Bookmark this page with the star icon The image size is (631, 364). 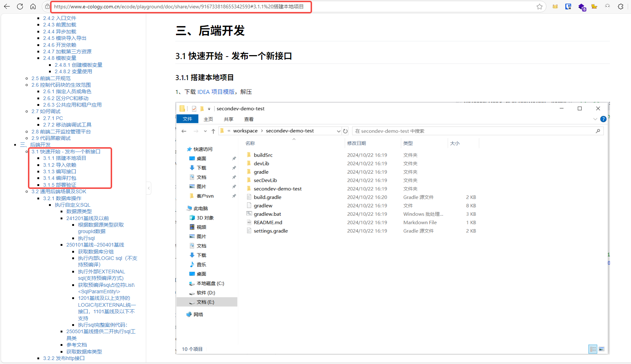coord(540,7)
